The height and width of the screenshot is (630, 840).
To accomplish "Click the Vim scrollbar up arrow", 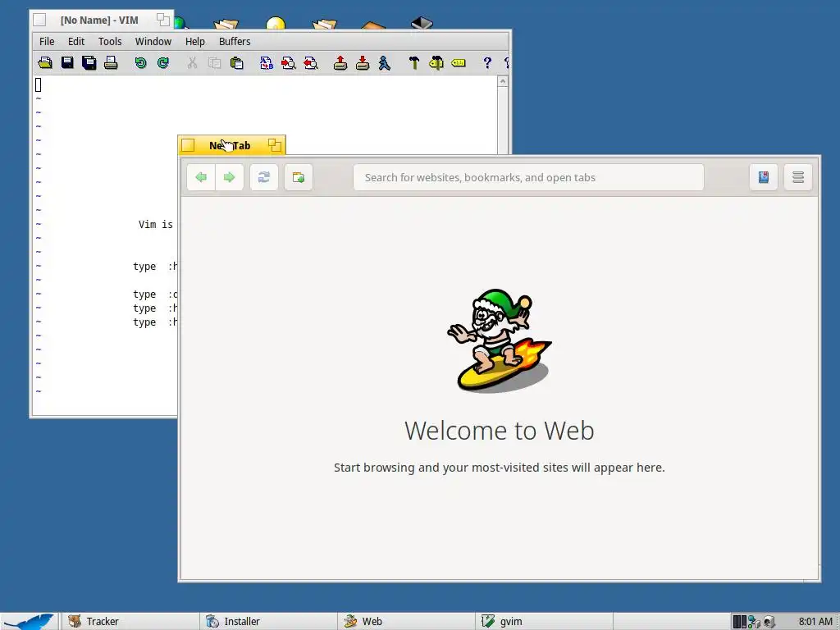I will [x=503, y=81].
